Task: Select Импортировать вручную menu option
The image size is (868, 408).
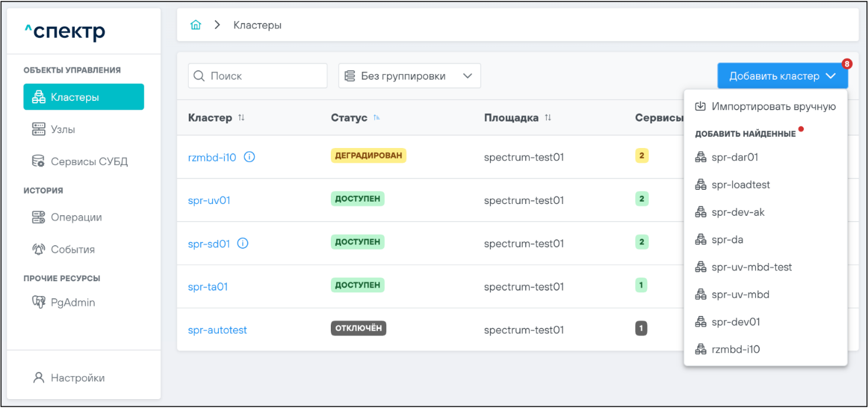Action: pyautogui.click(x=773, y=107)
